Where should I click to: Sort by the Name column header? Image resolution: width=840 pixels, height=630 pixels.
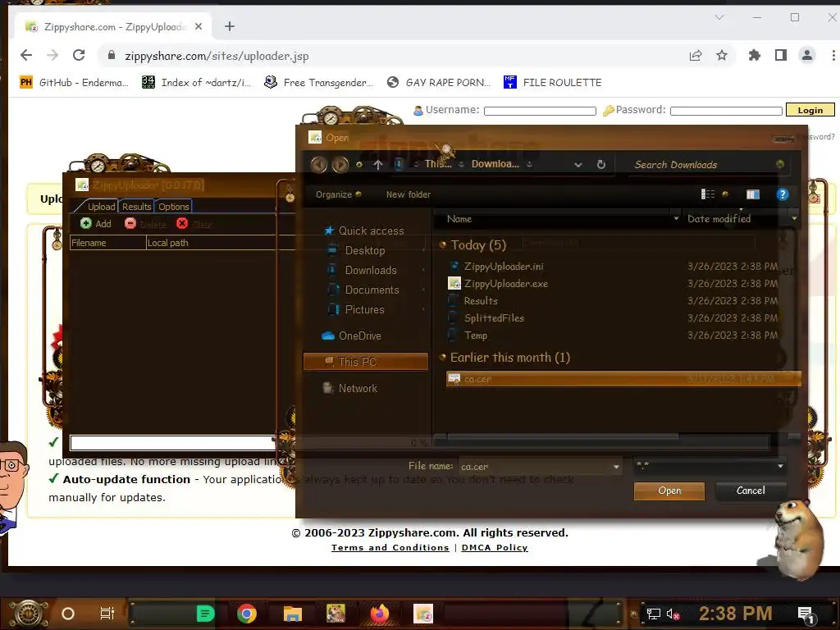[459, 218]
